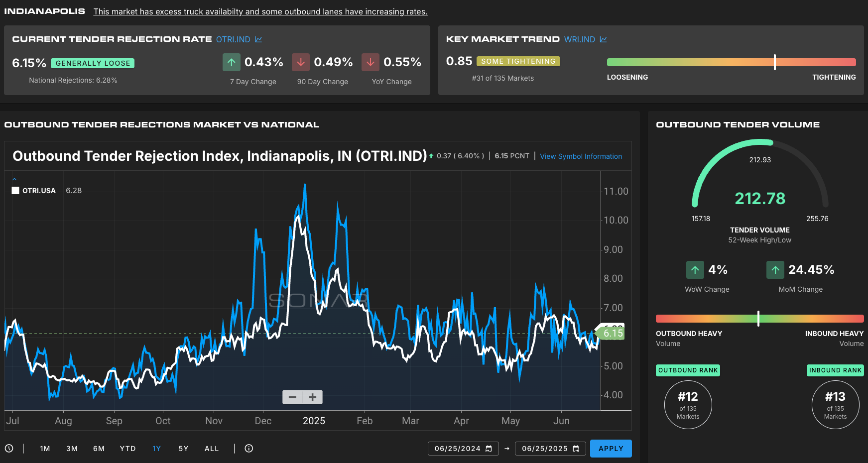Click the clock icon beside time ranges
Image resolution: width=868 pixels, height=463 pixels.
point(9,449)
